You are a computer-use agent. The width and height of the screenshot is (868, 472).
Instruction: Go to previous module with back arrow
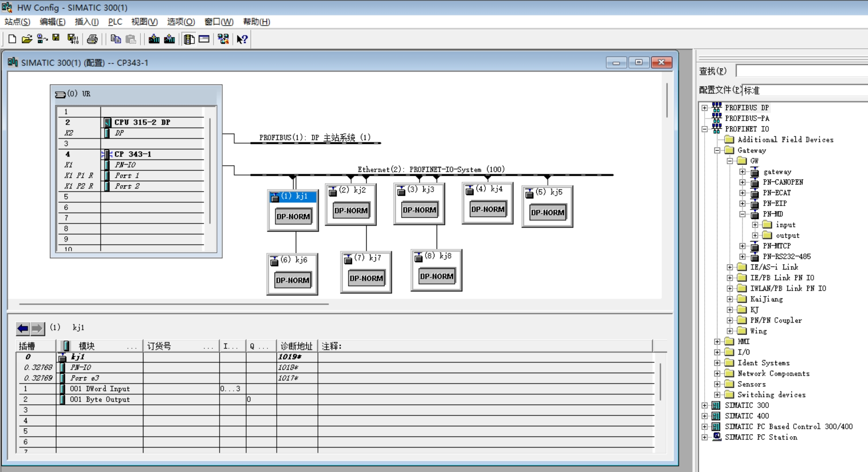click(23, 329)
